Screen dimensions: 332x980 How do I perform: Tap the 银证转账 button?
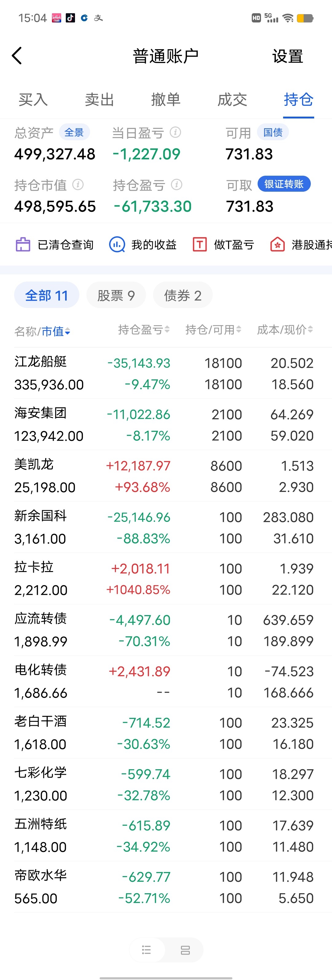284,184
